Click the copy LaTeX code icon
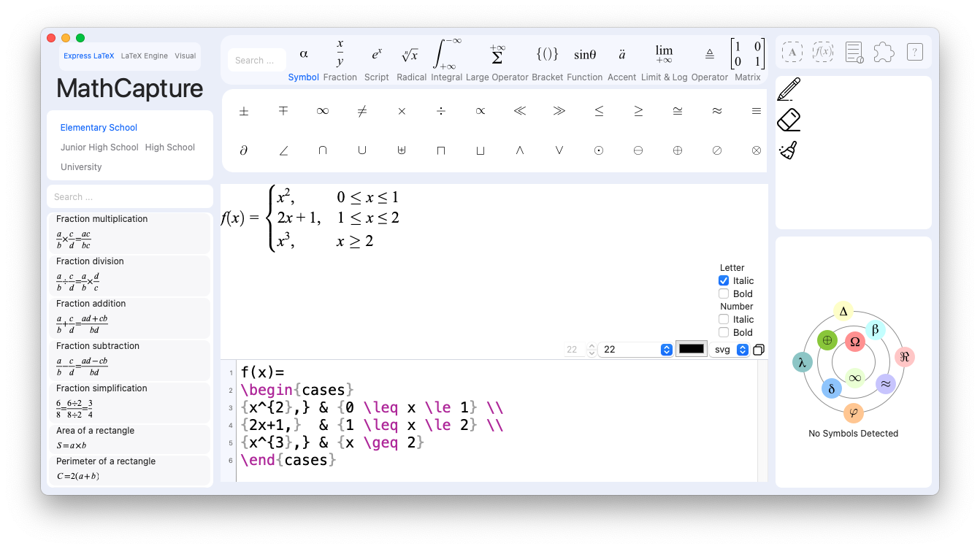Viewport: 980px width, 549px height. [x=758, y=350]
